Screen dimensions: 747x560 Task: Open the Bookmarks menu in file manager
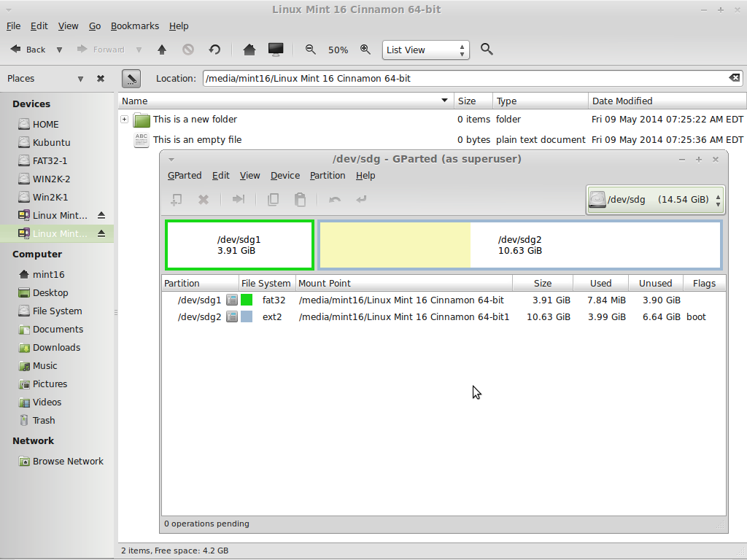pyautogui.click(x=134, y=26)
